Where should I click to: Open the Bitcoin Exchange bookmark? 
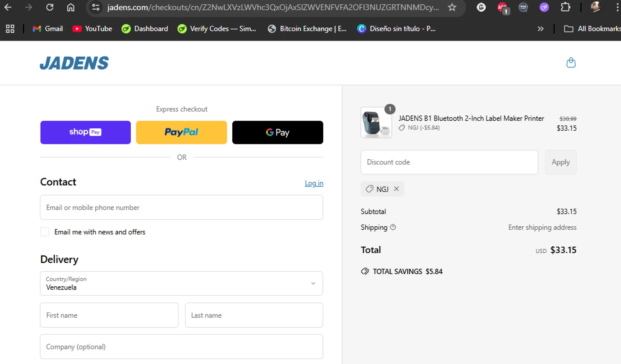pos(307,29)
